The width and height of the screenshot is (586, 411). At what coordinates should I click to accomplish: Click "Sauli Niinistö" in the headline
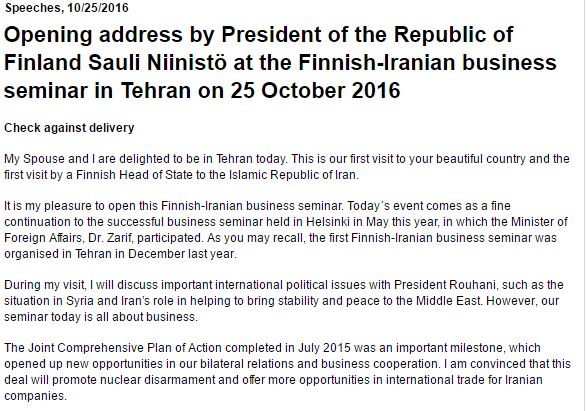pos(157,62)
